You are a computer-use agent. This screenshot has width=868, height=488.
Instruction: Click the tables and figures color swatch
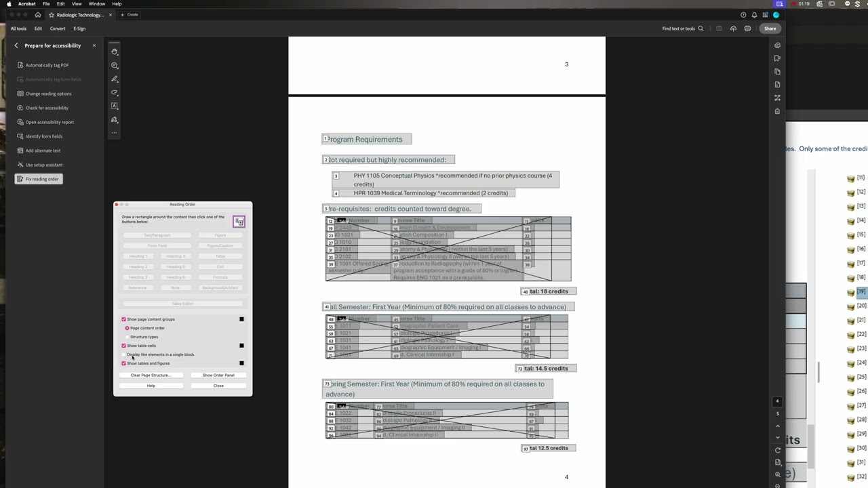coord(241,363)
